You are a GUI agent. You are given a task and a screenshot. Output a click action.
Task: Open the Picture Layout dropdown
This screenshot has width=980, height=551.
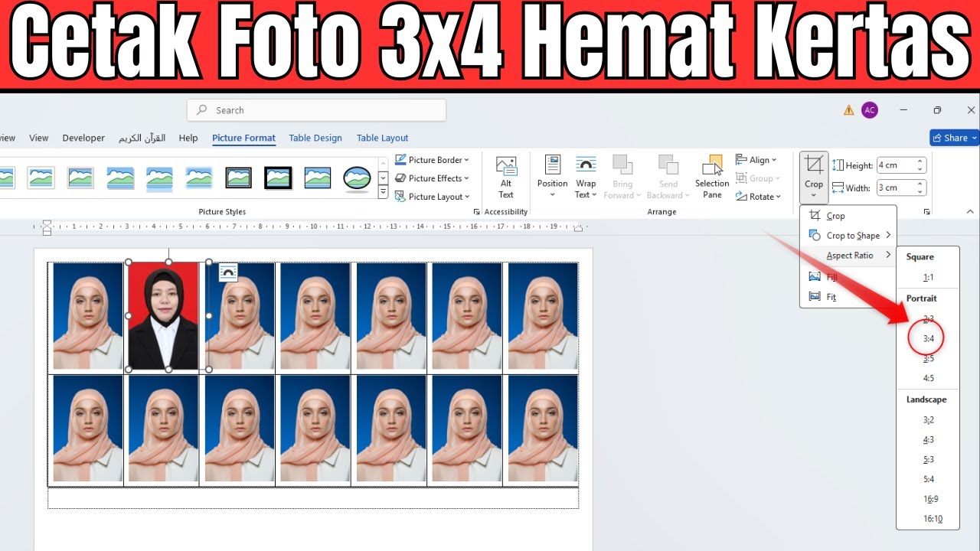click(x=433, y=197)
